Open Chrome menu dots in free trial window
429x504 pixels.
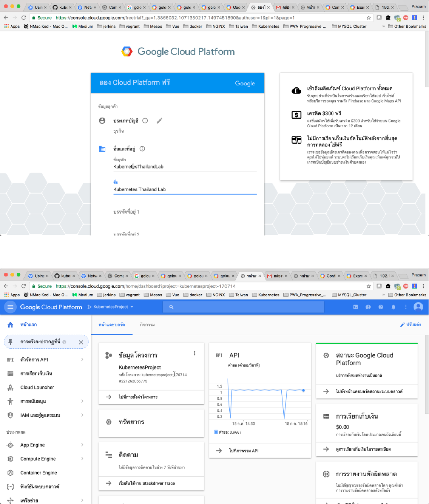coord(423,18)
